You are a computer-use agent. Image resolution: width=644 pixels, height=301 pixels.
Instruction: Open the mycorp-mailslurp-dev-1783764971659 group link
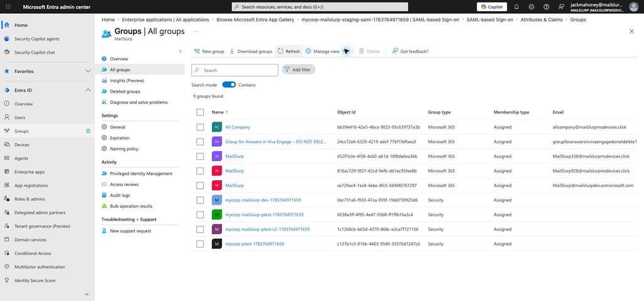point(264,200)
